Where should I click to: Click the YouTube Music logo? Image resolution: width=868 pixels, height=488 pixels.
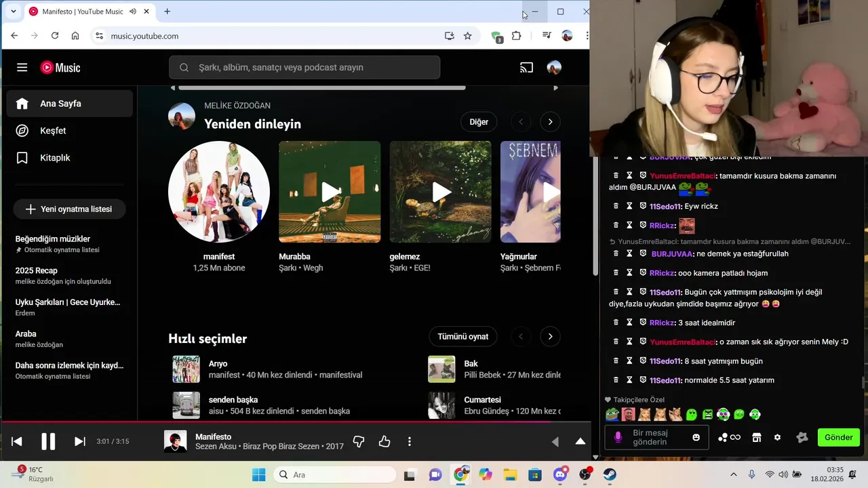pyautogui.click(x=60, y=67)
